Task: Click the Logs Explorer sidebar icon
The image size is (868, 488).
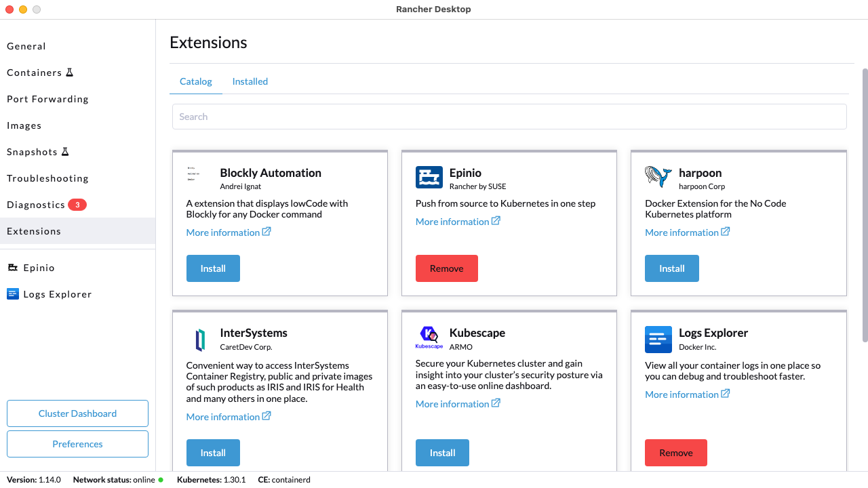Action: [x=13, y=294]
